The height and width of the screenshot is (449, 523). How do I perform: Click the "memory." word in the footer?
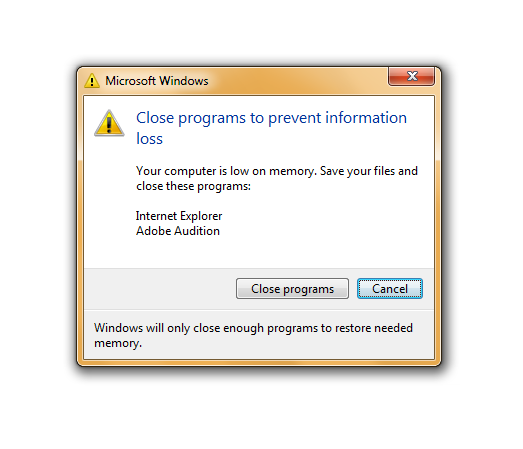[118, 343]
